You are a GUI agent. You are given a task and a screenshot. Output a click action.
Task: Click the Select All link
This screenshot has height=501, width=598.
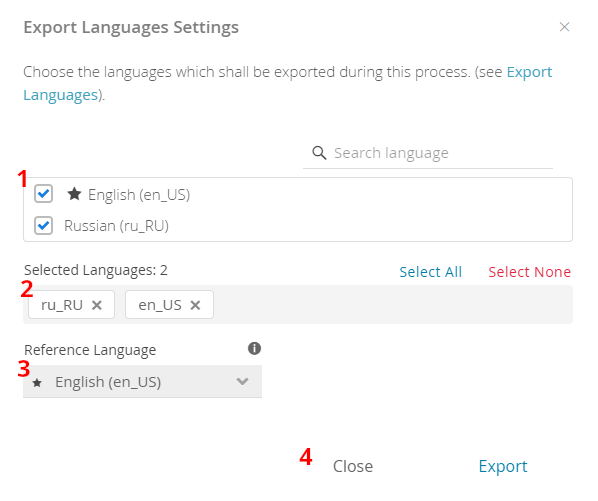(x=431, y=272)
